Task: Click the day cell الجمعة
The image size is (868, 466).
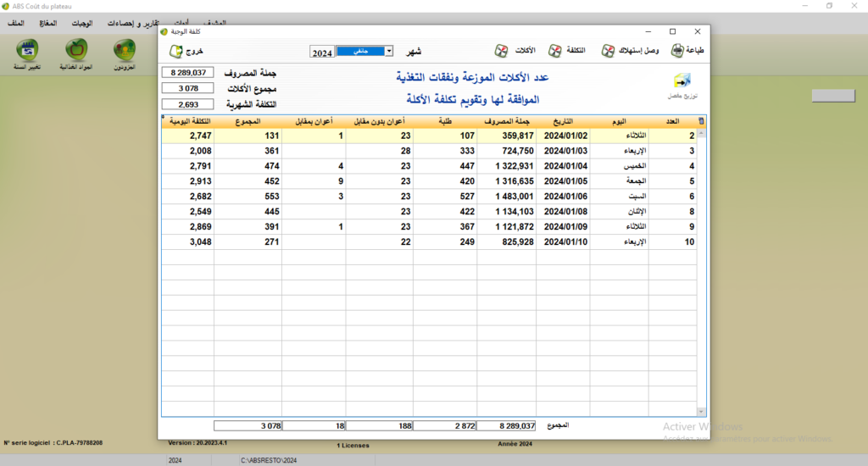Action: click(x=620, y=181)
